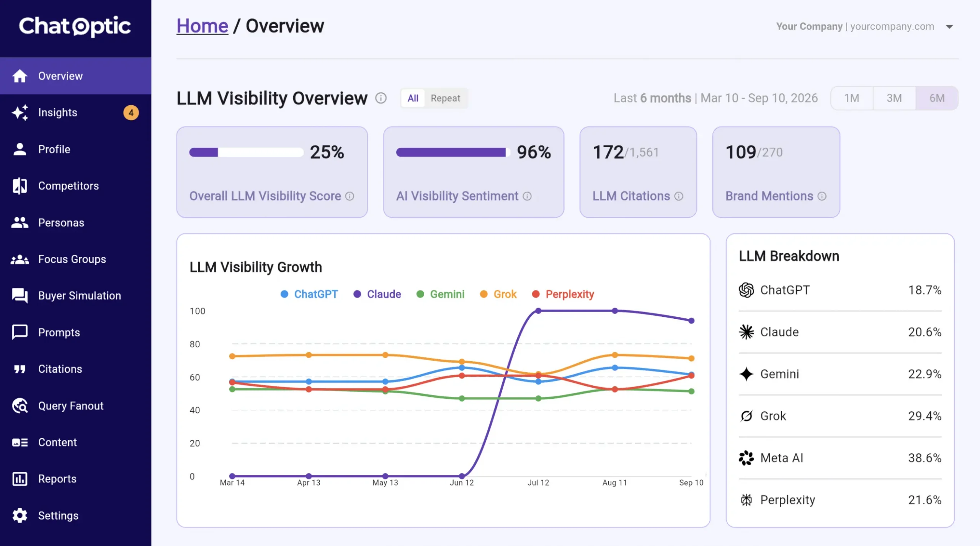Screen dimensions: 980x546
Task: Click the Overall LLM Visibility Score label
Action: [x=265, y=196]
